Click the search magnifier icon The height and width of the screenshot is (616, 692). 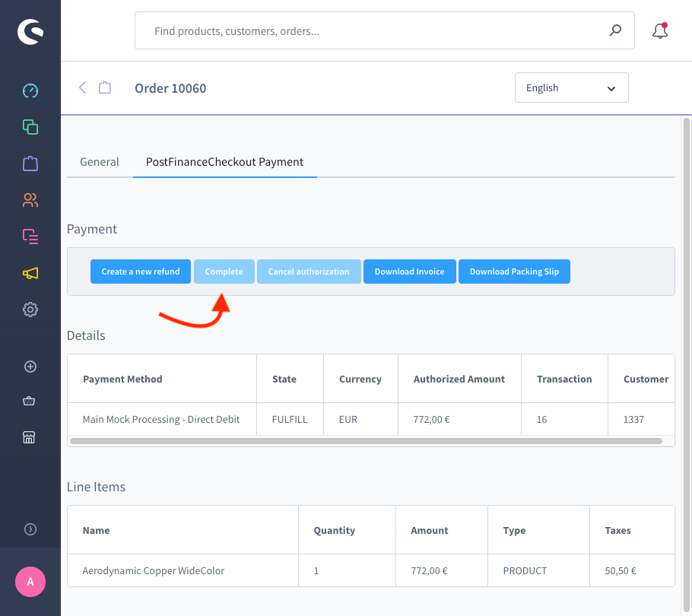[615, 31]
